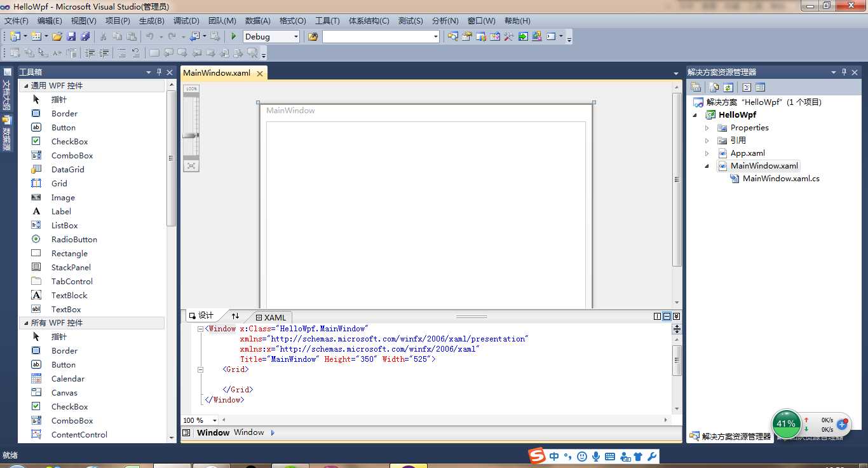Click the Cut scissors icon
Screen dimensions: 868x468
103,36
